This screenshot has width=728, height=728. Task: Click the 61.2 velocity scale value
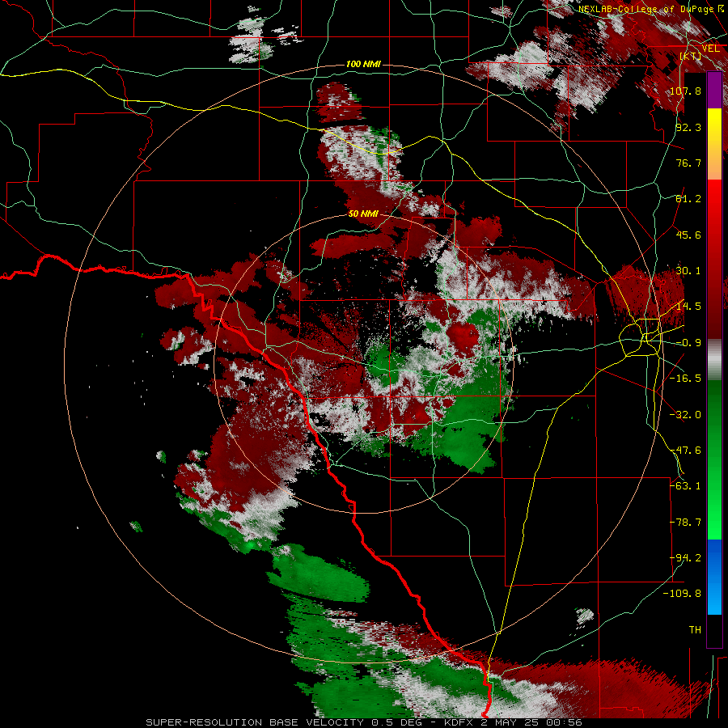[x=688, y=199]
